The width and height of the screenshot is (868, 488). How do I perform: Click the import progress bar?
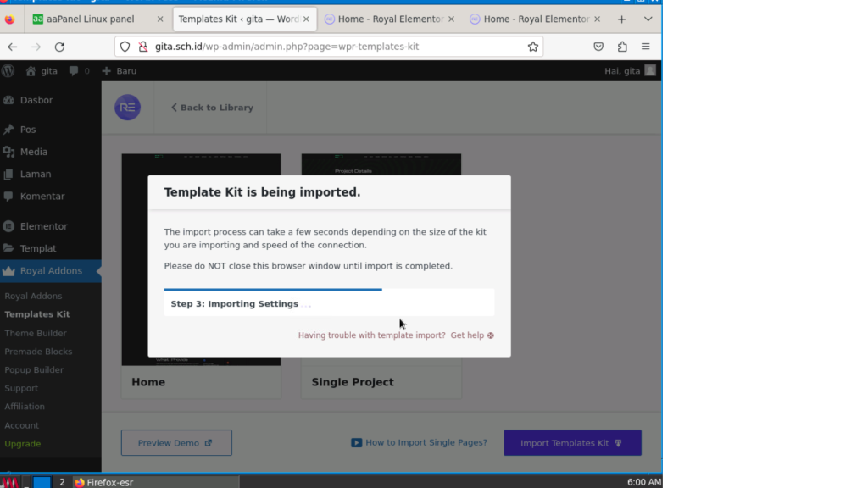pos(273,290)
